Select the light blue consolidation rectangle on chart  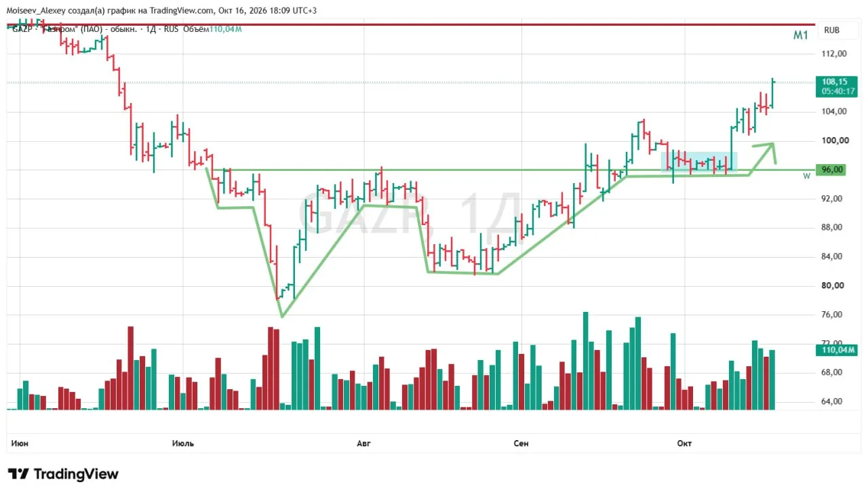coord(698,161)
